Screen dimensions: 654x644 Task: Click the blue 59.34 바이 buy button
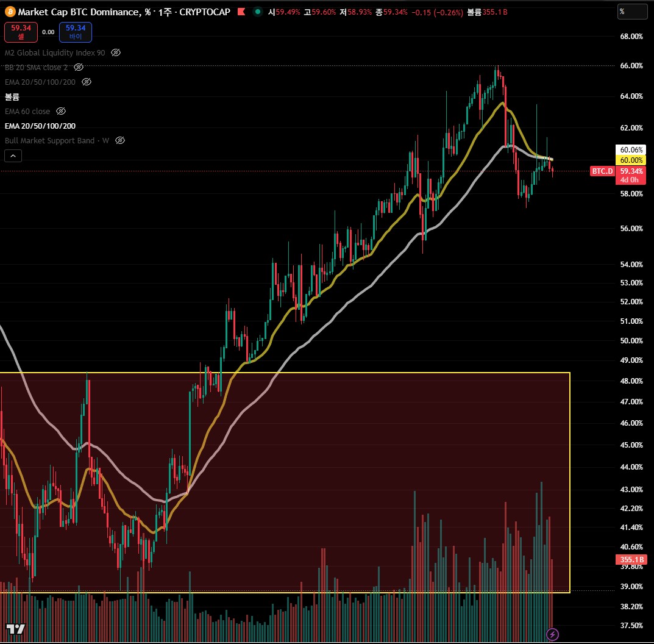76,32
